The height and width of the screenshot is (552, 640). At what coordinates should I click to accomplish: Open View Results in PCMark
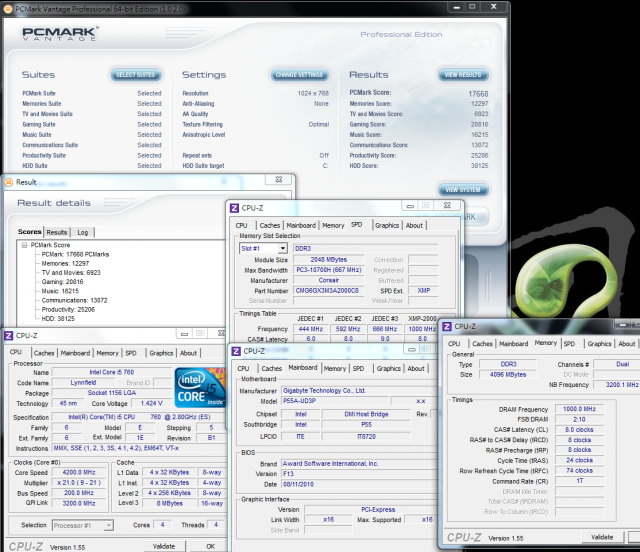pos(463,75)
